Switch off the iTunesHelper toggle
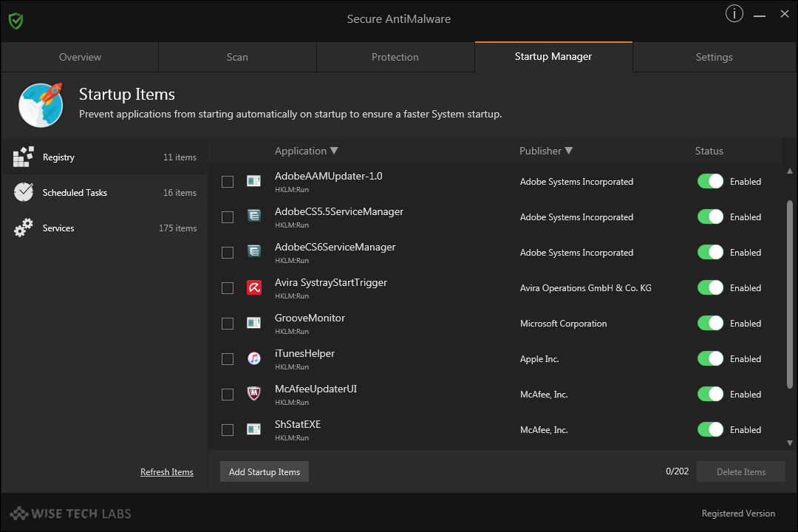This screenshot has height=532, width=798. tap(710, 358)
